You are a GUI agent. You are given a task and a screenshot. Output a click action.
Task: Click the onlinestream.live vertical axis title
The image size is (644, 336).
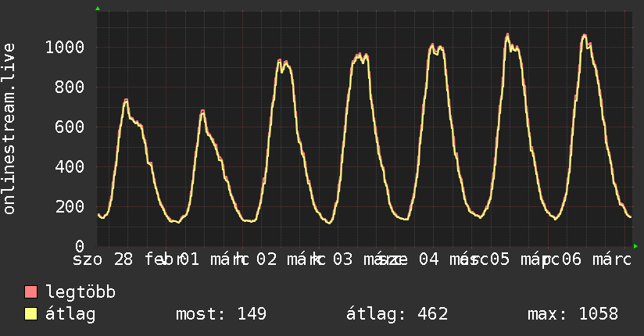(x=9, y=129)
